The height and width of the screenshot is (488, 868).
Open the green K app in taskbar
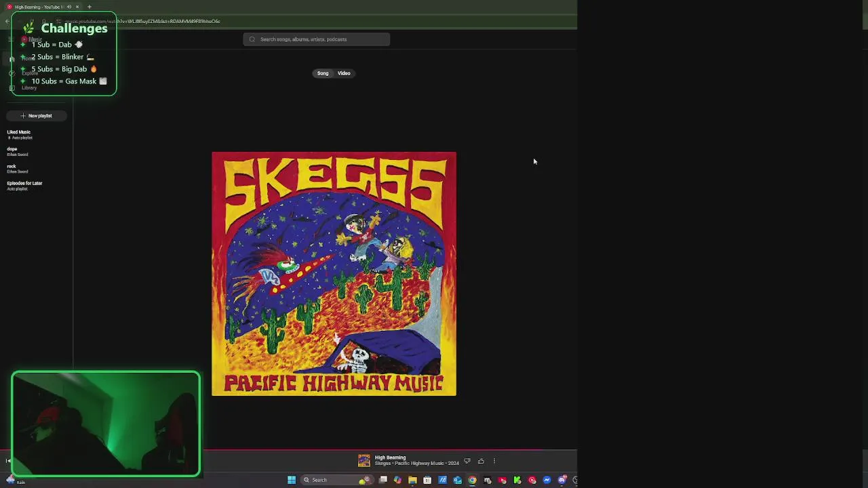[517, 480]
